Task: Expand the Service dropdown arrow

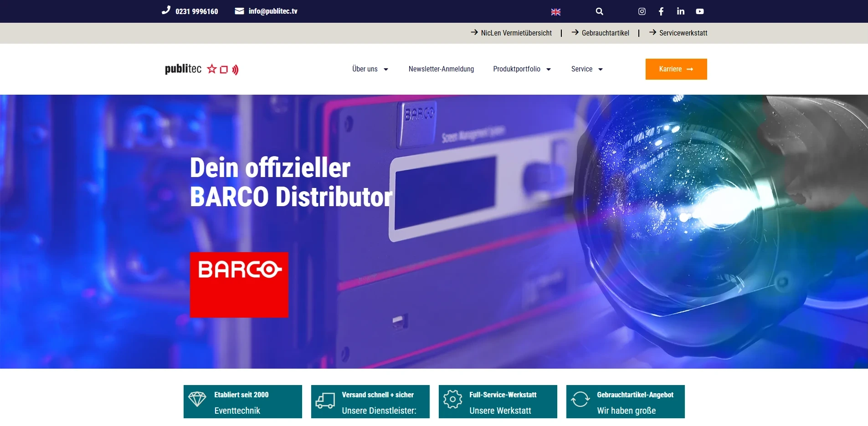Action: tap(601, 70)
